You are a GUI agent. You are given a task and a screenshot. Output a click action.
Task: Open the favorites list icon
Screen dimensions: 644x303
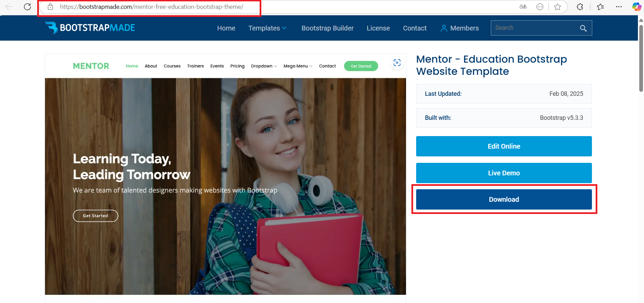(600, 7)
